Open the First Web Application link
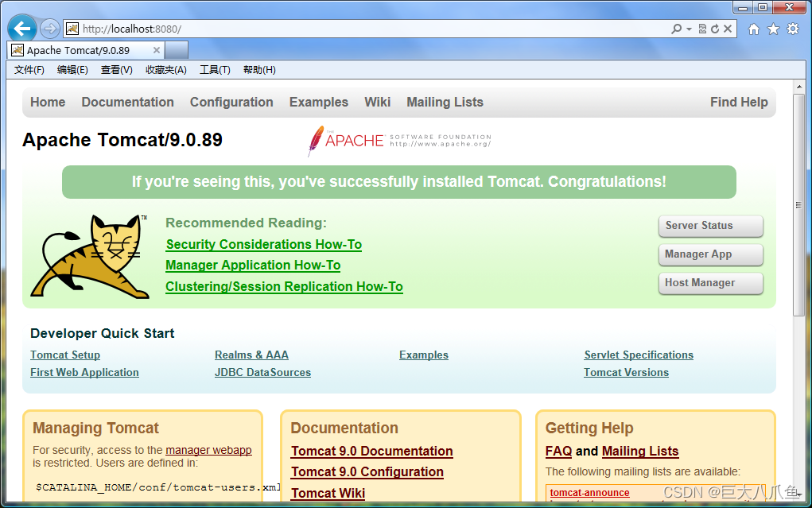The width and height of the screenshot is (812, 508). click(84, 372)
